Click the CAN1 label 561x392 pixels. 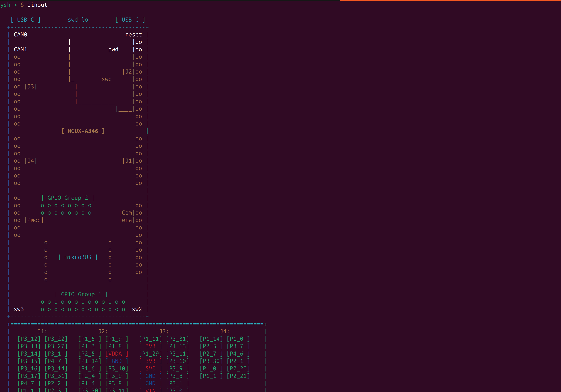[x=21, y=50]
